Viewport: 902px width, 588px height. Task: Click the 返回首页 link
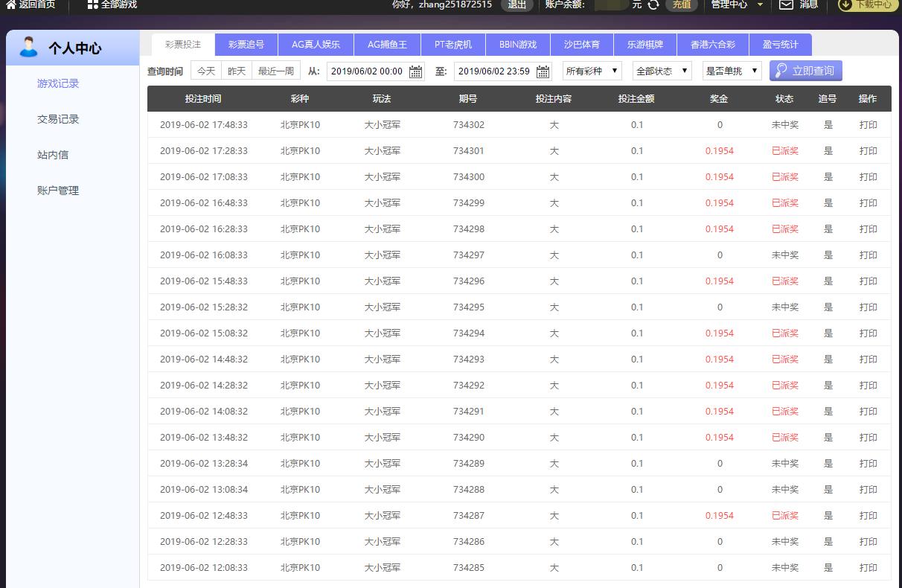pyautogui.click(x=36, y=4)
